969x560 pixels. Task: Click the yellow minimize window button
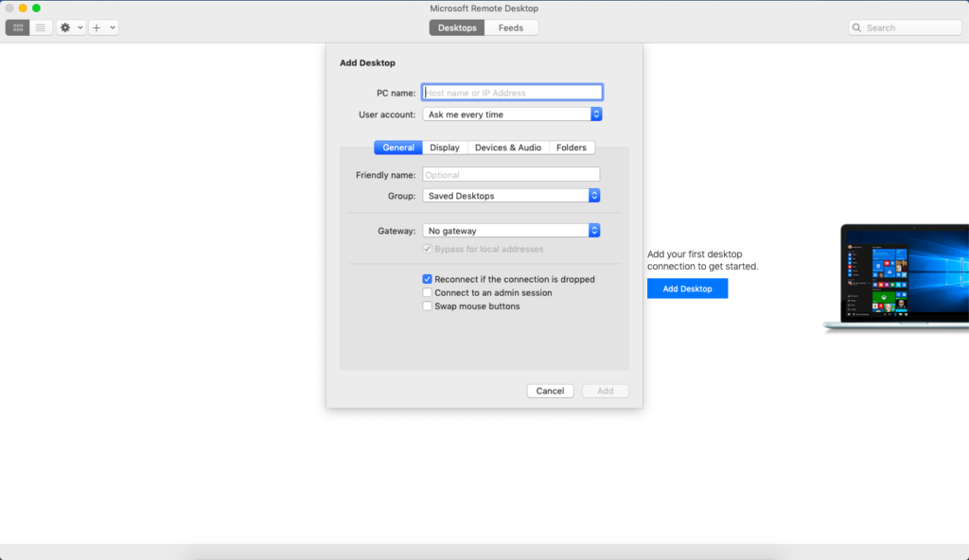pos(23,8)
